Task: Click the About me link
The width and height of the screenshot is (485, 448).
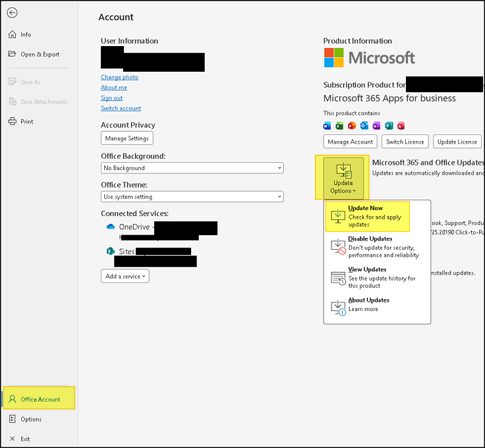Action: click(114, 88)
